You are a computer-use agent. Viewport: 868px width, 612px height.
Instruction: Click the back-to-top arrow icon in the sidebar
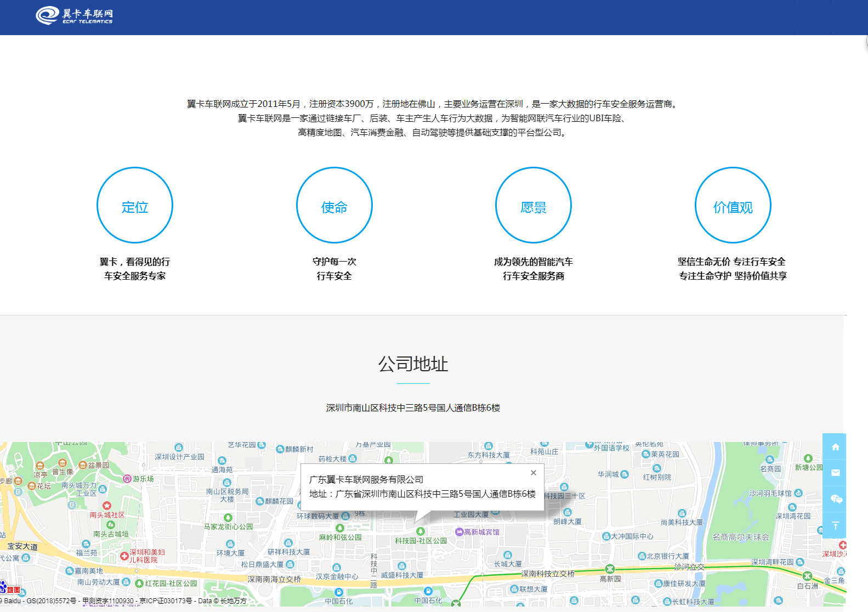pyautogui.click(x=835, y=525)
